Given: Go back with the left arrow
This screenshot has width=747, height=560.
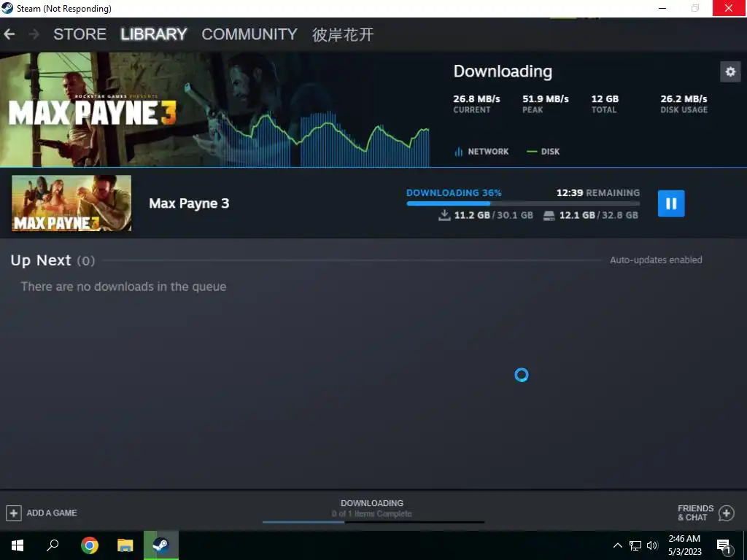Looking at the screenshot, I should (9, 34).
